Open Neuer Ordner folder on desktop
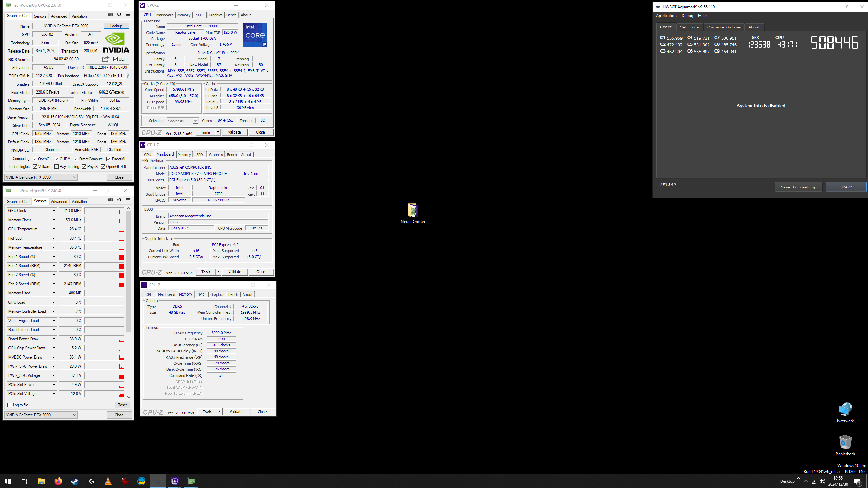Screen dimensions: 868x488 pyautogui.click(x=413, y=213)
